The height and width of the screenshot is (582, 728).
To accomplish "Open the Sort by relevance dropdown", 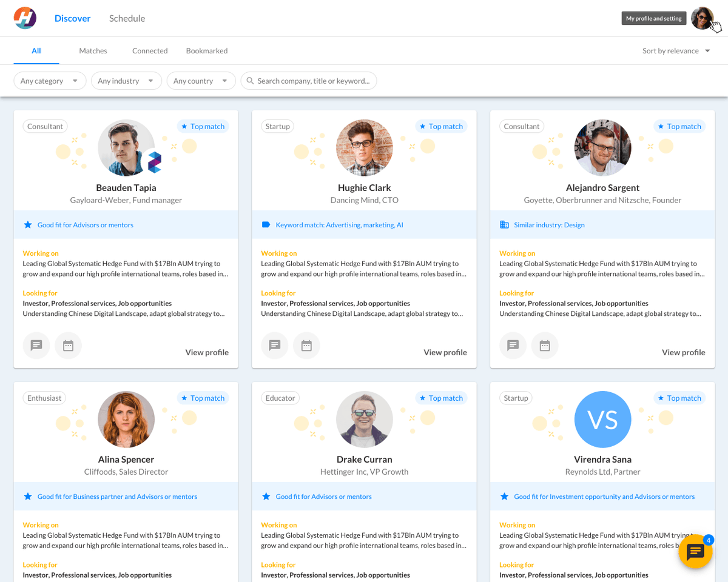I will (675, 51).
